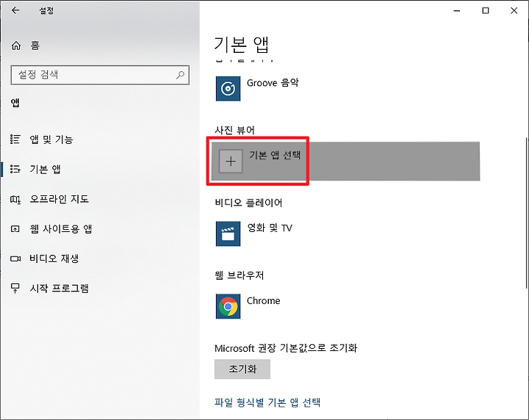
Task: Click the 오프라인 지도 map icon
Action: (15, 199)
